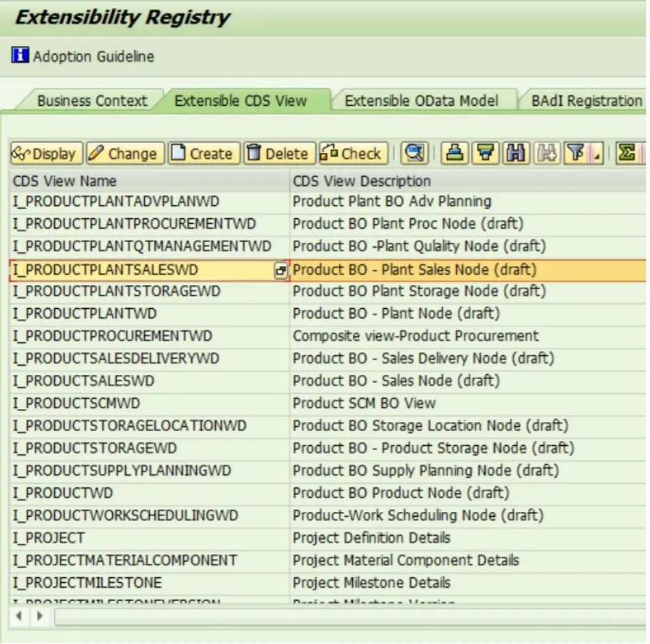The height and width of the screenshot is (644, 650).
Task: Click the Check button
Action: click(353, 154)
